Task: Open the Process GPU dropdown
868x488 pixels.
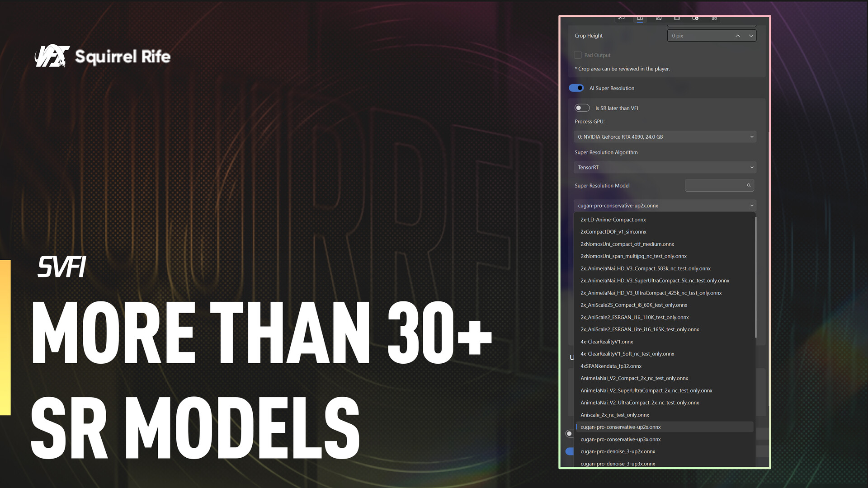Action: click(665, 137)
